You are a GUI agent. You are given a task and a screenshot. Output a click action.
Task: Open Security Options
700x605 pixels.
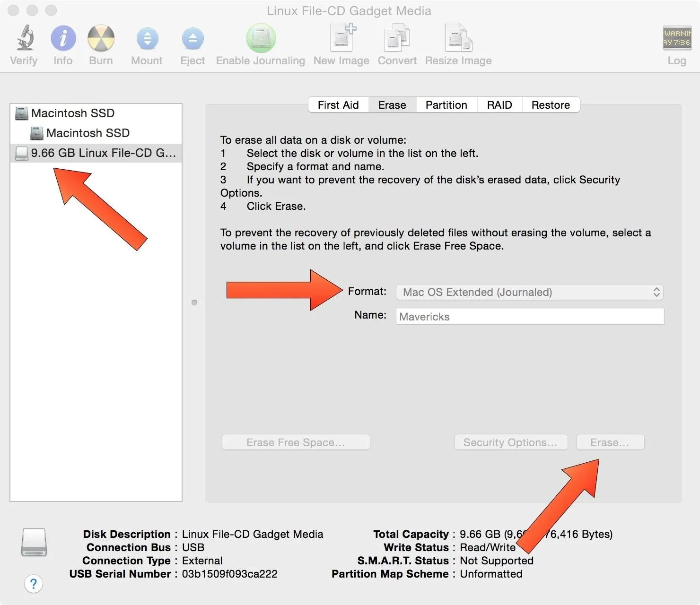(511, 442)
